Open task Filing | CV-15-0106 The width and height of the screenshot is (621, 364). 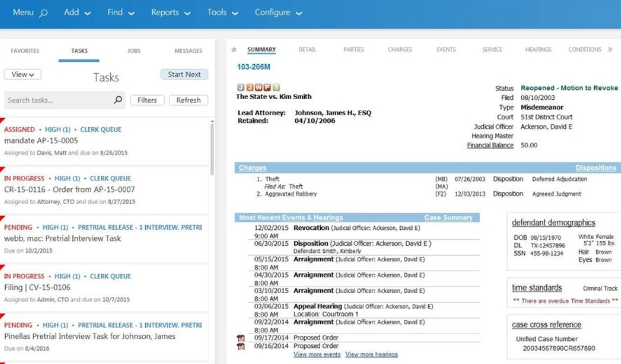104,288
